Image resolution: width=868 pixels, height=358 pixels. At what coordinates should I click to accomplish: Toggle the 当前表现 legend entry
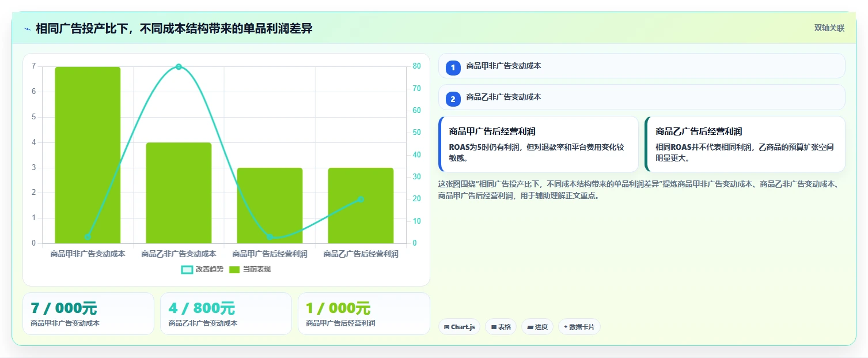point(249,269)
